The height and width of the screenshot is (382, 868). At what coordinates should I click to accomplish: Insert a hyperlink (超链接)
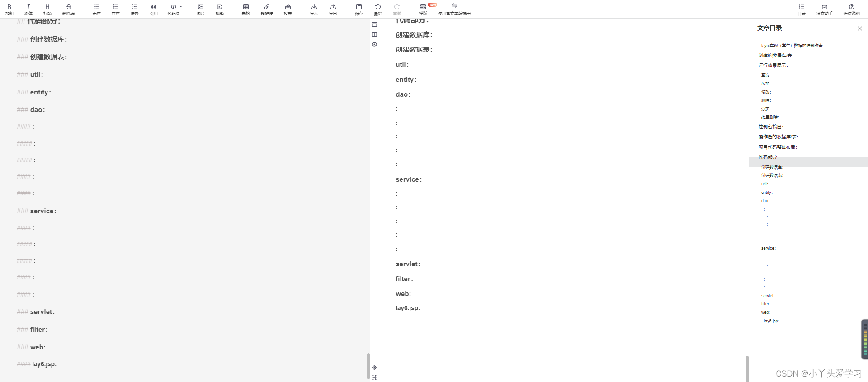pyautogui.click(x=267, y=9)
